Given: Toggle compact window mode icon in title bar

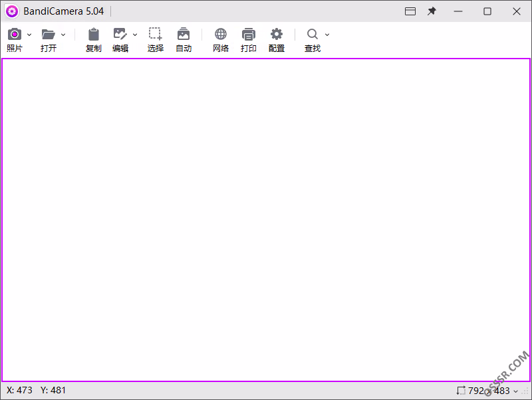Looking at the screenshot, I should (x=410, y=11).
